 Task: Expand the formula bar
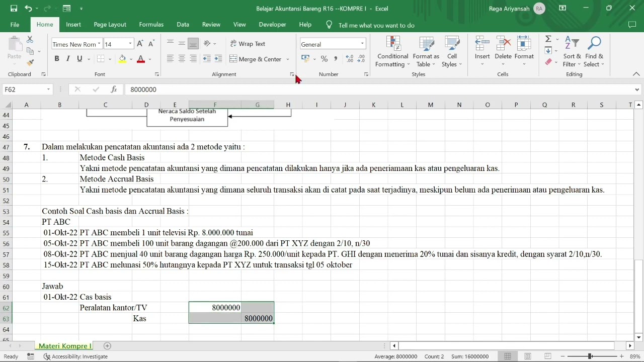(x=637, y=89)
